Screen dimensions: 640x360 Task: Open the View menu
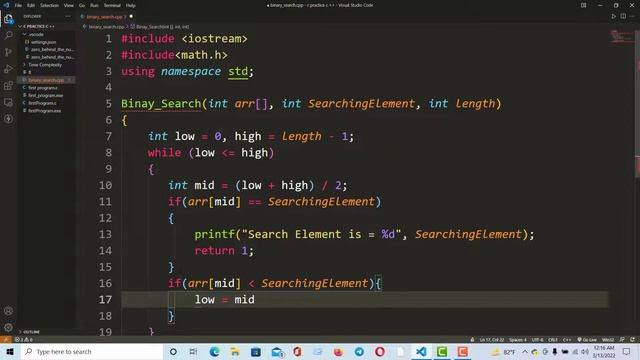click(x=69, y=5)
